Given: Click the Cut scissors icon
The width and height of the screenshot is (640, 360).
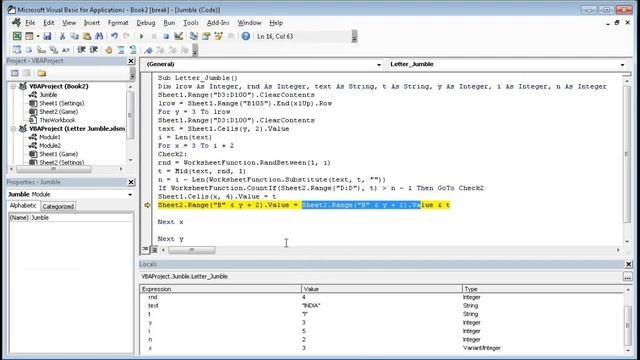Looking at the screenshot, I should click(x=62, y=36).
